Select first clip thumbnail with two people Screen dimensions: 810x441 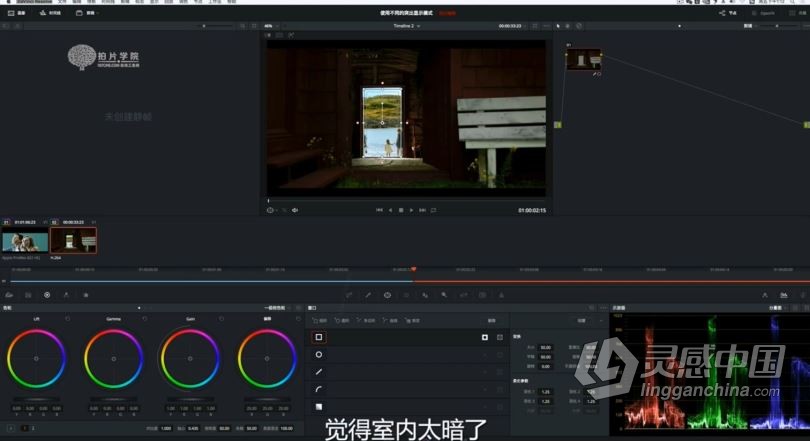pyautogui.click(x=25, y=241)
